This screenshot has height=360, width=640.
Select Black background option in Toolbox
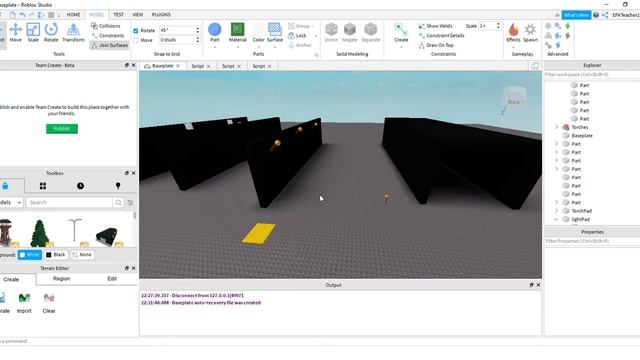coord(56,255)
